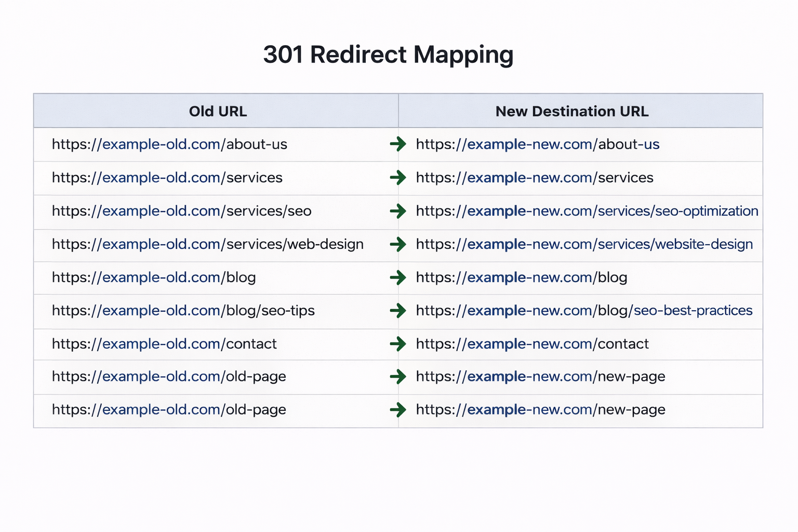This screenshot has height=532, width=798.
Task: Click the new website-design URL
Action: (x=583, y=245)
